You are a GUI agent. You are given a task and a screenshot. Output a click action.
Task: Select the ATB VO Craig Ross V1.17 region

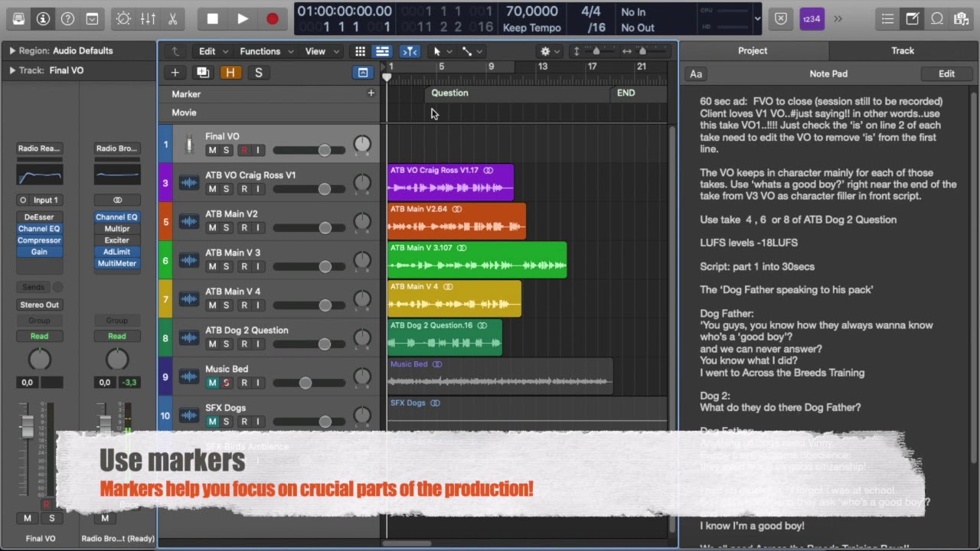[x=451, y=182]
